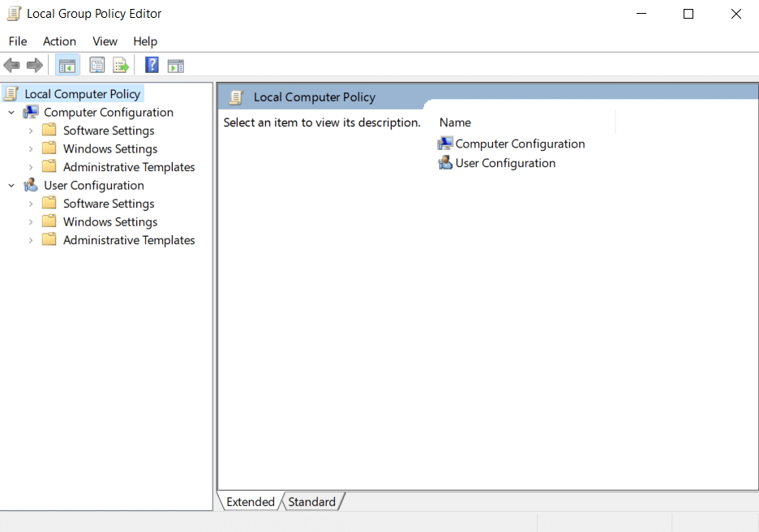Open the File menu
759x532 pixels.
pos(18,41)
